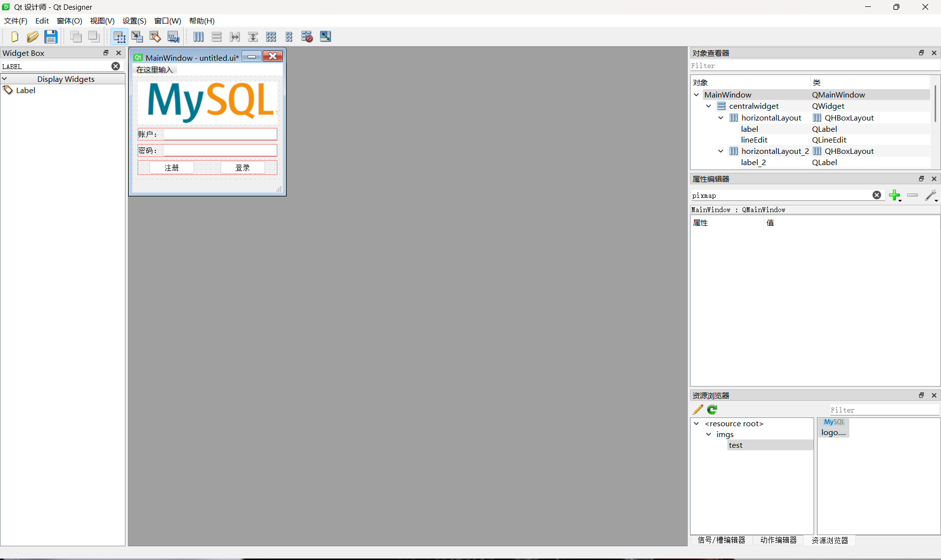Collapse the Display Widgets category
The width and height of the screenshot is (941, 560).
[x=4, y=79]
